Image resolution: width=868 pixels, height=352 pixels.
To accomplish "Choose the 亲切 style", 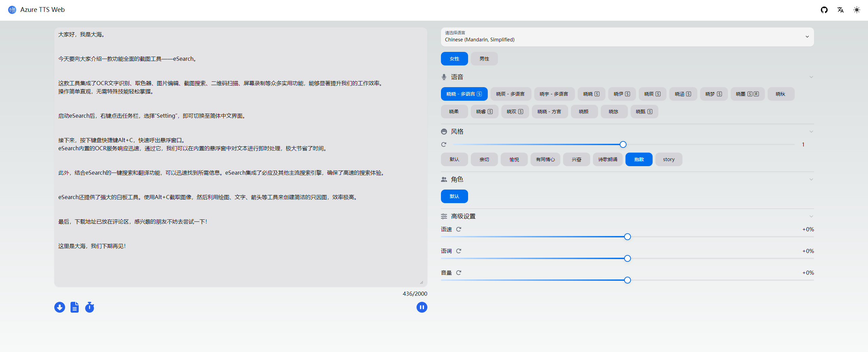I will click(484, 159).
